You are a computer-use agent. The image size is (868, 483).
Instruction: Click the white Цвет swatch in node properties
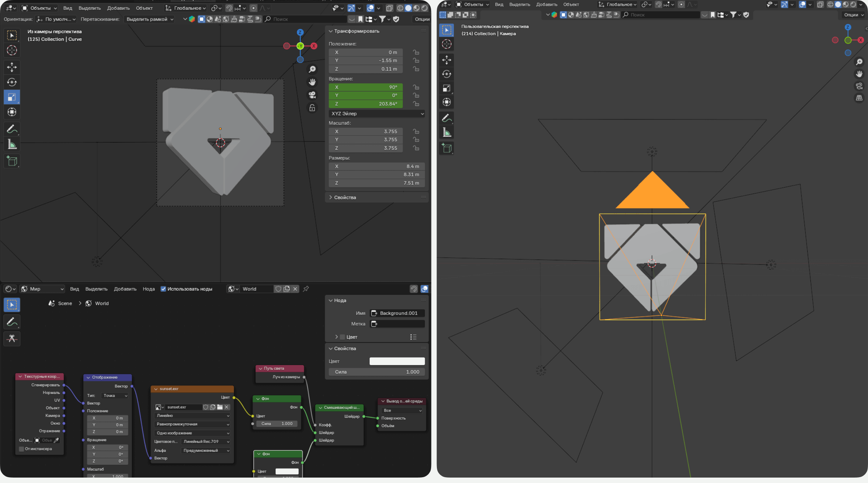click(397, 361)
